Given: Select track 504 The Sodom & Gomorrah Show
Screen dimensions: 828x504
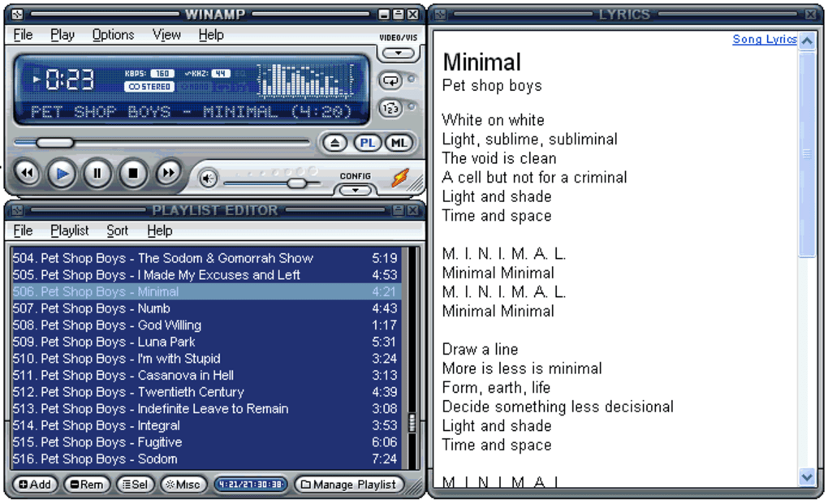Looking at the screenshot, I should point(206,258).
